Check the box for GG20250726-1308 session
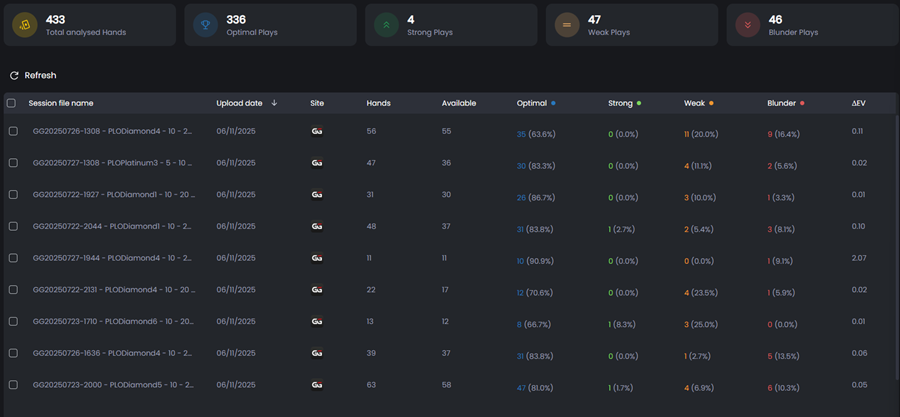 coord(13,131)
